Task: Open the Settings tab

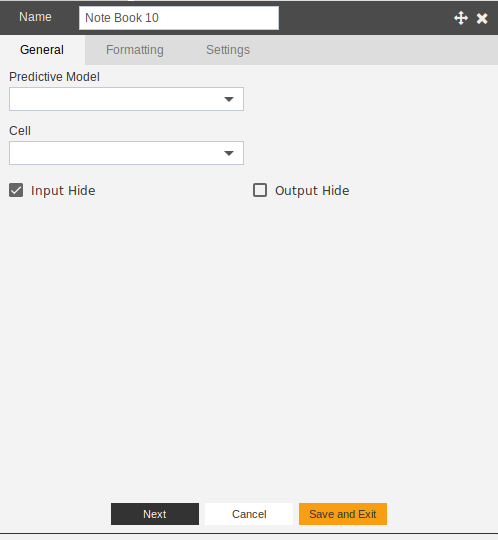Action: point(228,50)
